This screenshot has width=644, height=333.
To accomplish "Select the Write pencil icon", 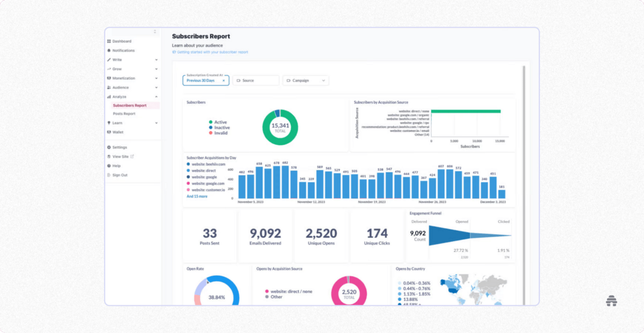I will point(109,59).
